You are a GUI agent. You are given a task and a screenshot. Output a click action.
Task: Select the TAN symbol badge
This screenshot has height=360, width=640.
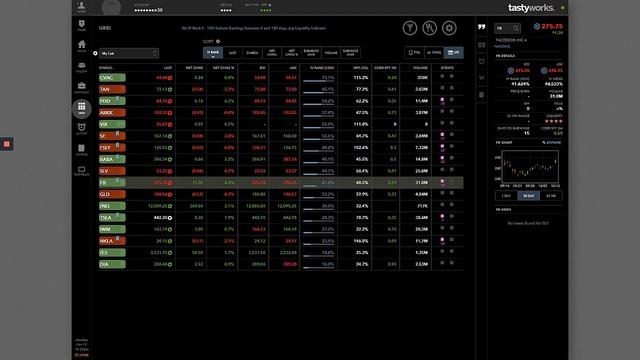[112, 89]
